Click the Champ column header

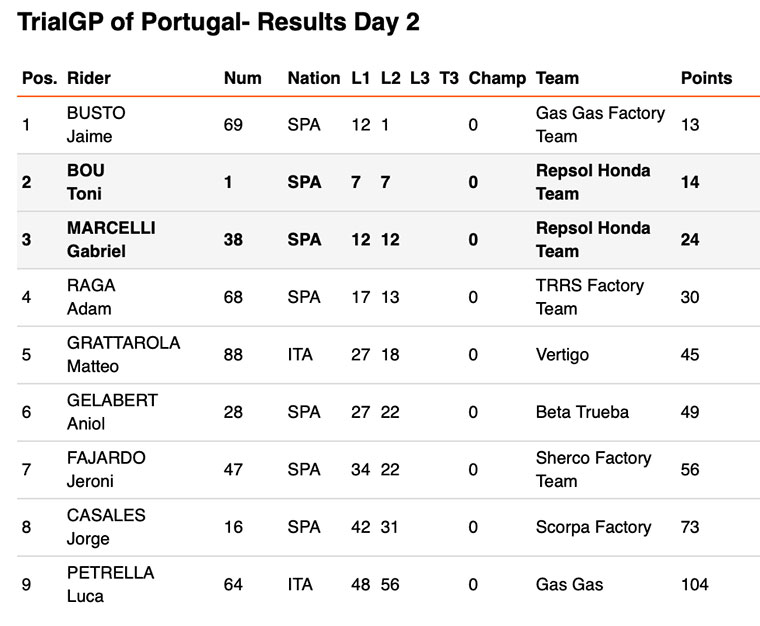pos(497,78)
